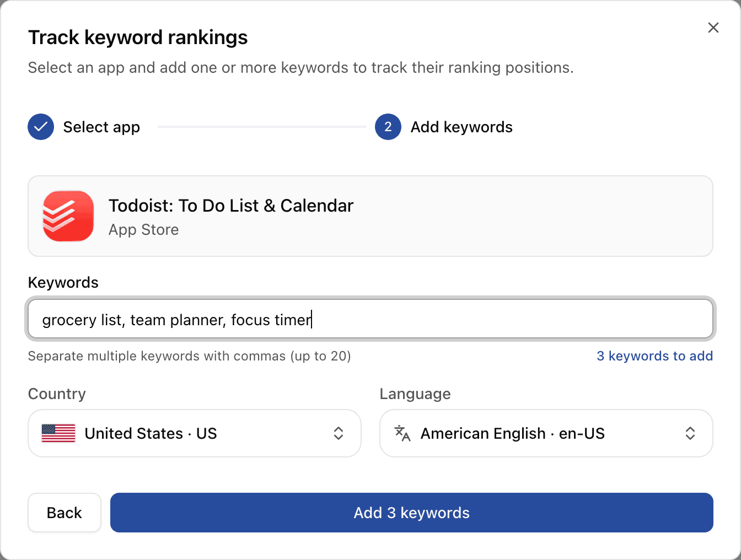Click the Country field label

[57, 394]
